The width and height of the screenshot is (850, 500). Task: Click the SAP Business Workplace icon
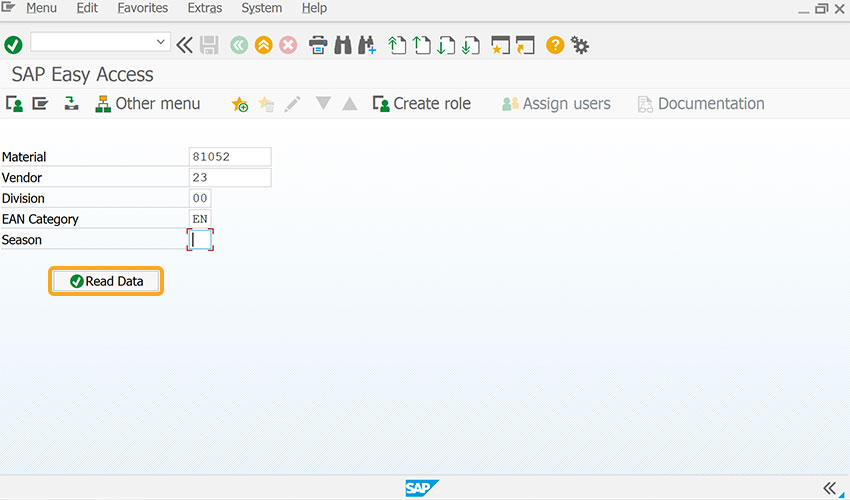coord(71,103)
